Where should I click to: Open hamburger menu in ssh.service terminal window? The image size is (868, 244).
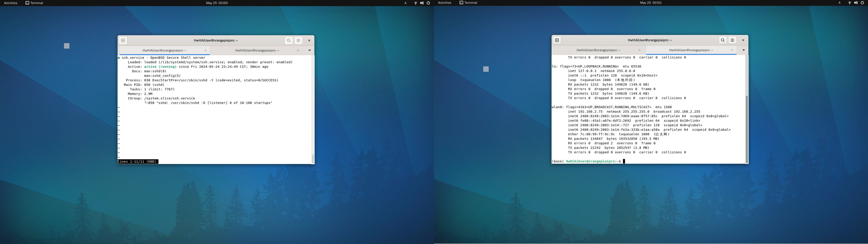pos(298,40)
